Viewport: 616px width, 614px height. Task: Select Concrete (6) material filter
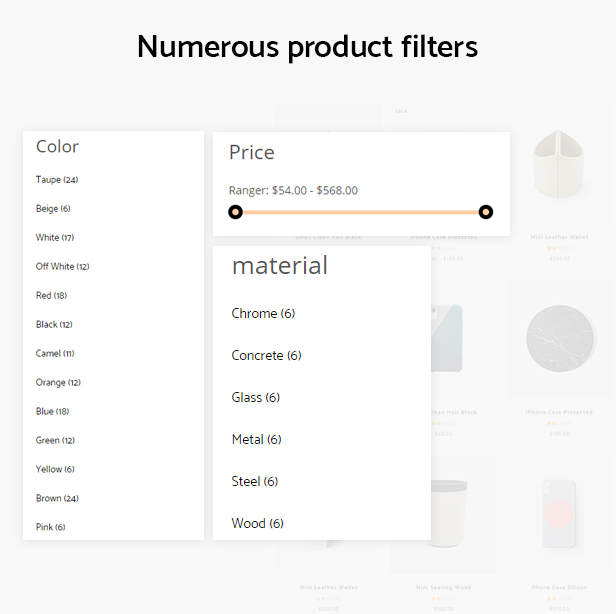tap(266, 356)
